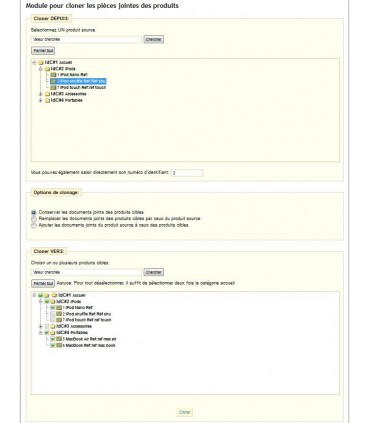This screenshot has height=423, width=370.
Task: Select 'IdC#2 iPods' label in target tree
Action: pos(69,301)
